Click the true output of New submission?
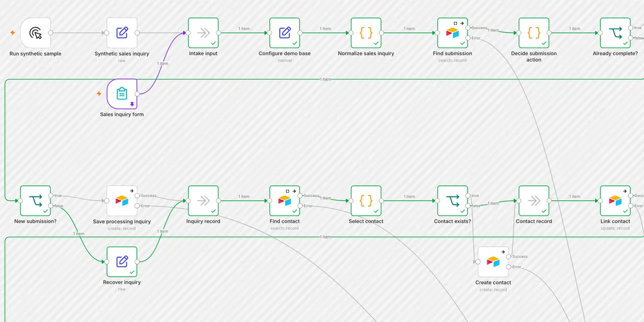Viewport: 644px width, 322px height. click(x=51, y=196)
